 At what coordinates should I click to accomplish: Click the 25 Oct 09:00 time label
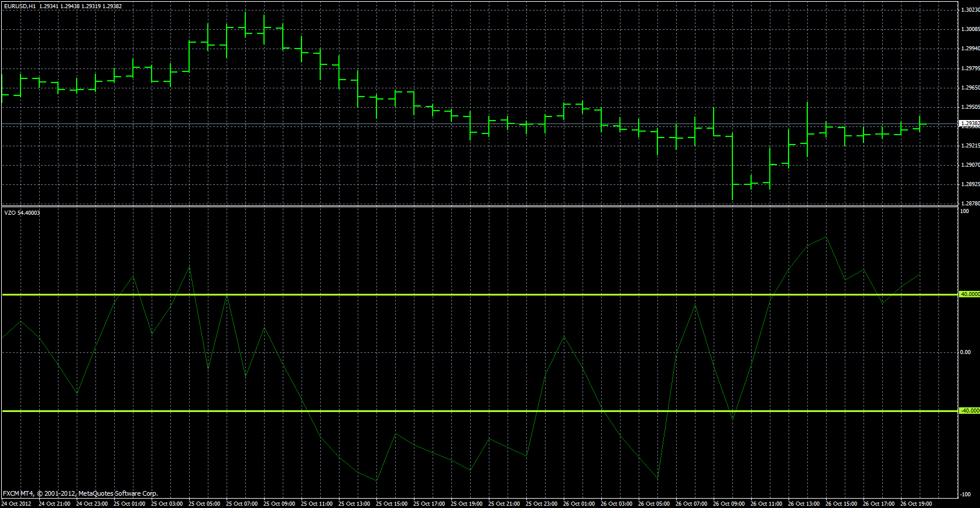click(279, 504)
